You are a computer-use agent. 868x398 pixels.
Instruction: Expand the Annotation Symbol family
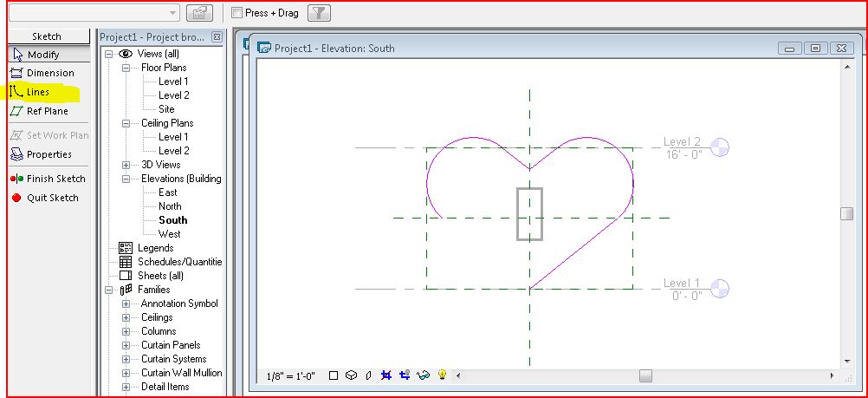coord(126,303)
